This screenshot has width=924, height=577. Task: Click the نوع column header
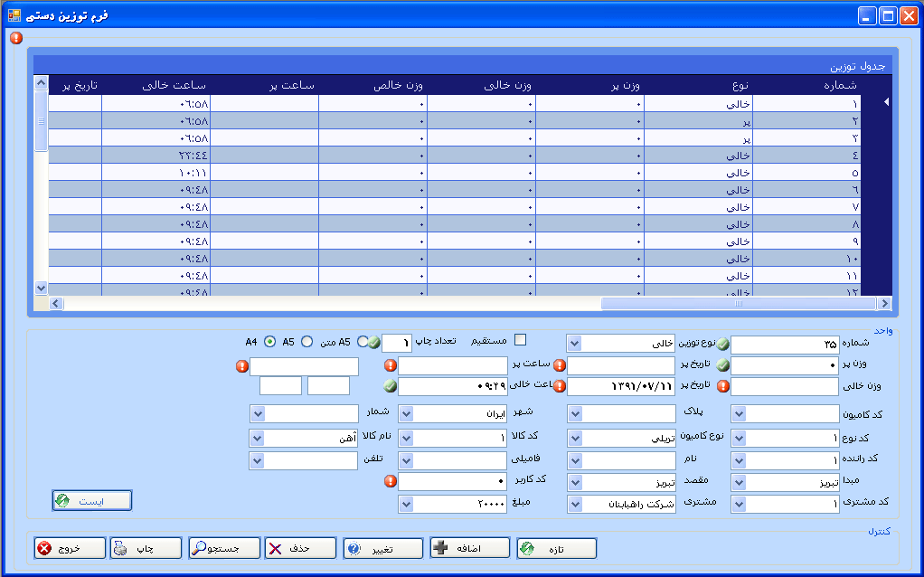(698, 85)
